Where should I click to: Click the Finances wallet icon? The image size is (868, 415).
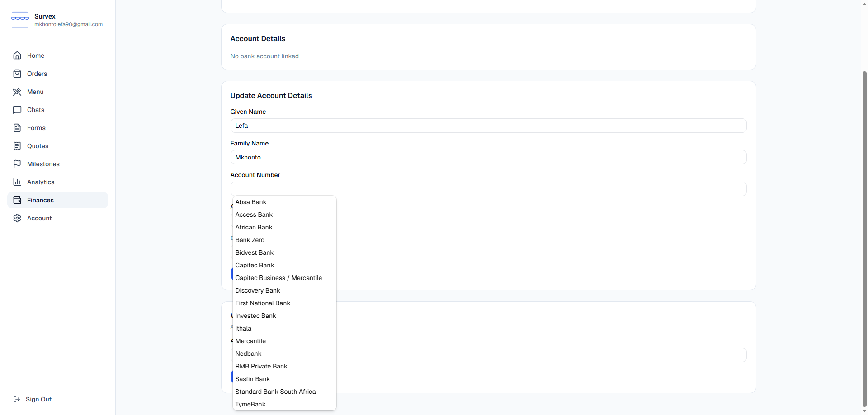tap(17, 200)
